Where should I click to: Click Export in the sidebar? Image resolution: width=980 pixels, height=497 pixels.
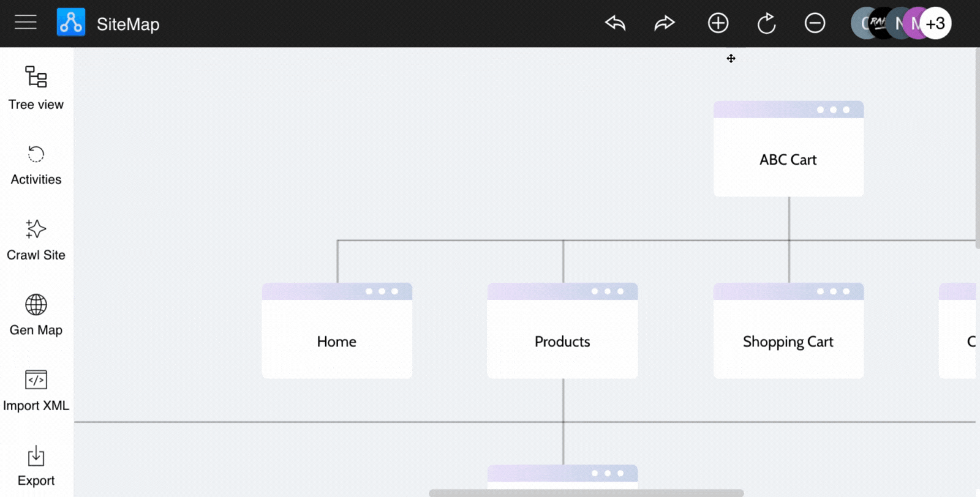click(36, 466)
